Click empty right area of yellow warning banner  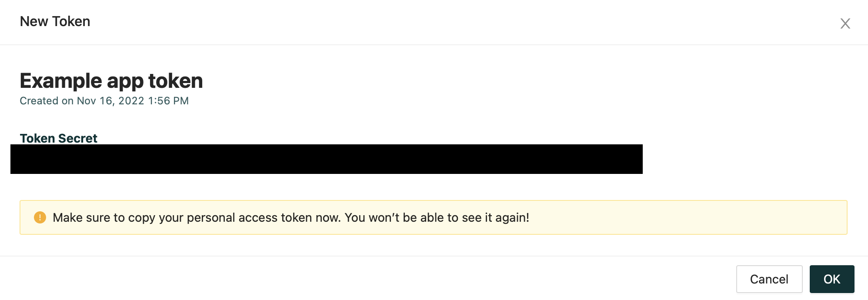click(696, 217)
